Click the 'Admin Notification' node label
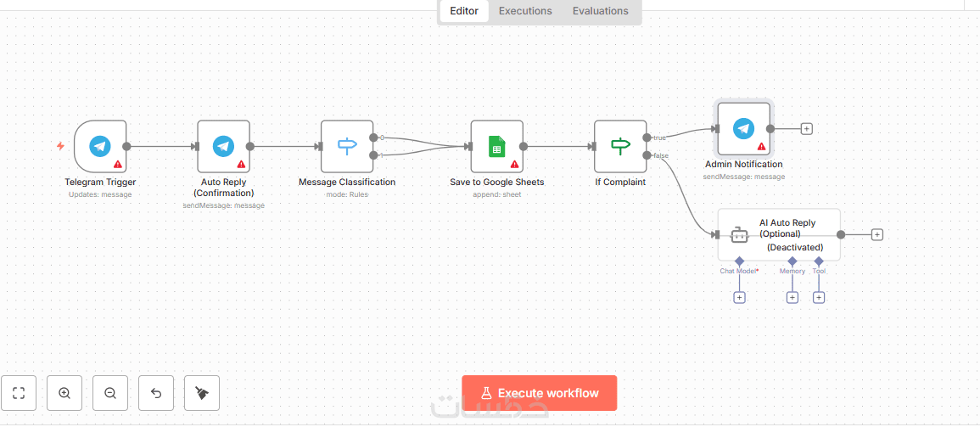Image resolution: width=980 pixels, height=427 pixels. click(744, 165)
